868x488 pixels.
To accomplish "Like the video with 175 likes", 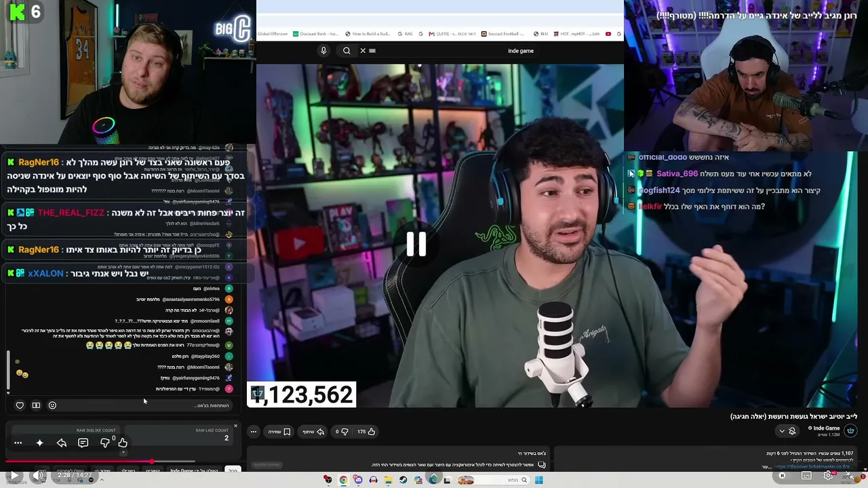I will pyautogui.click(x=366, y=432).
